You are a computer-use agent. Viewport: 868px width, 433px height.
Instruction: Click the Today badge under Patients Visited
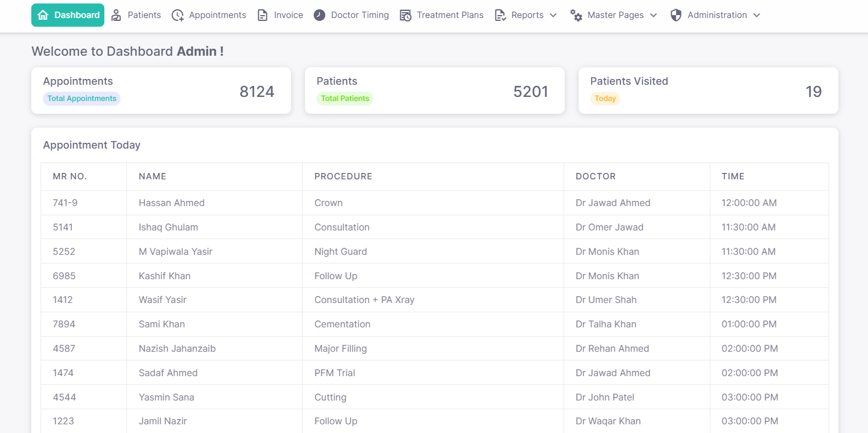tap(605, 99)
